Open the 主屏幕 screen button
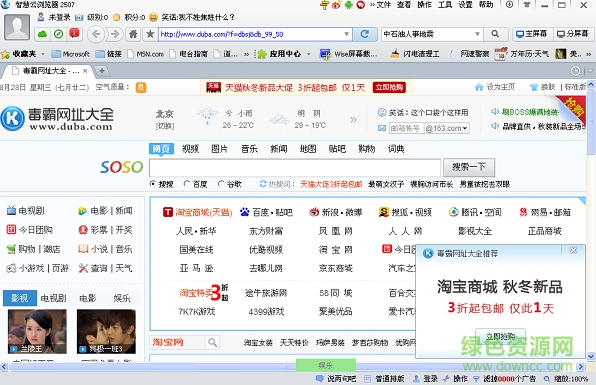 [x=531, y=34]
